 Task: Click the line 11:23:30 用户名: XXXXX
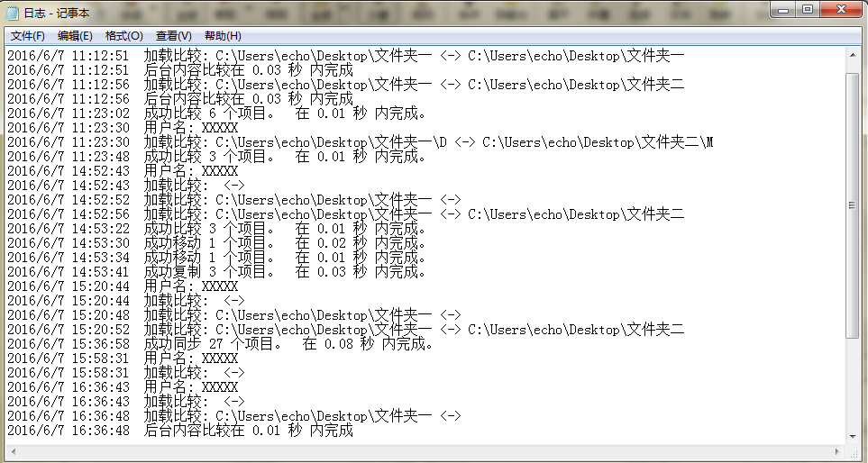pyautogui.click(x=123, y=128)
